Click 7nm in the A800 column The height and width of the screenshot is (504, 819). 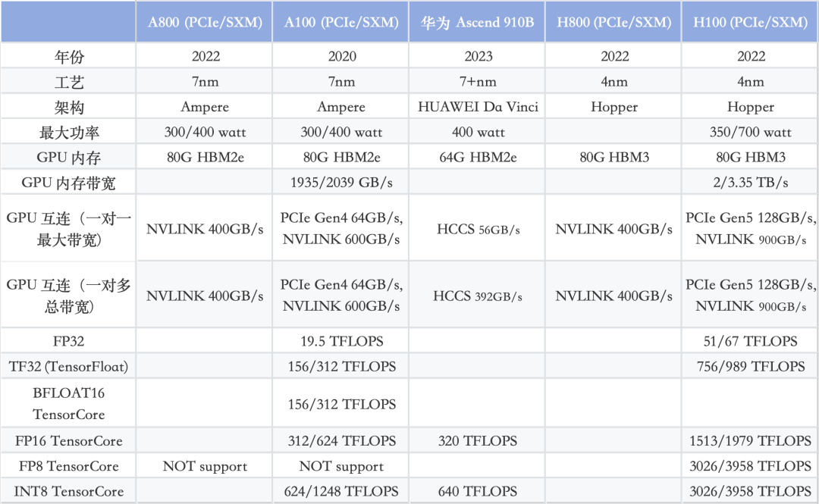[206, 82]
